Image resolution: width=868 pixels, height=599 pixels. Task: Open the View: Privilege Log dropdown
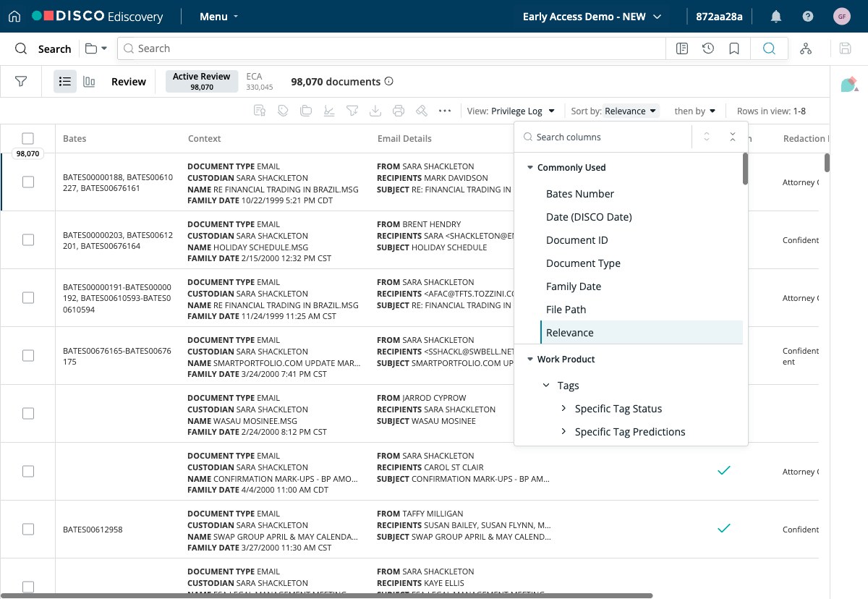[511, 111]
